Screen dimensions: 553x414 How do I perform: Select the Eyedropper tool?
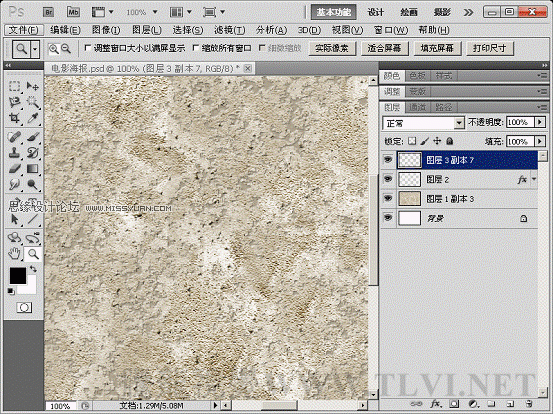pos(33,118)
